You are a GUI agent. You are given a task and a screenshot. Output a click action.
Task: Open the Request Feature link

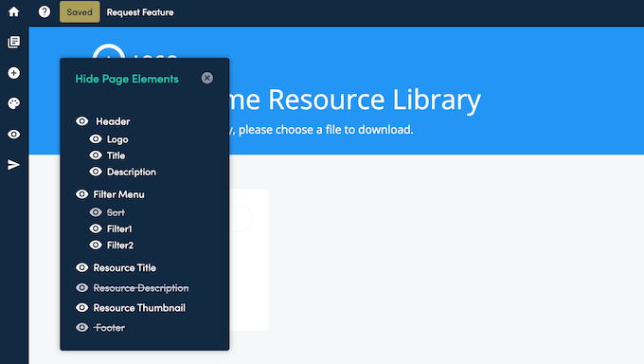pyautogui.click(x=140, y=12)
